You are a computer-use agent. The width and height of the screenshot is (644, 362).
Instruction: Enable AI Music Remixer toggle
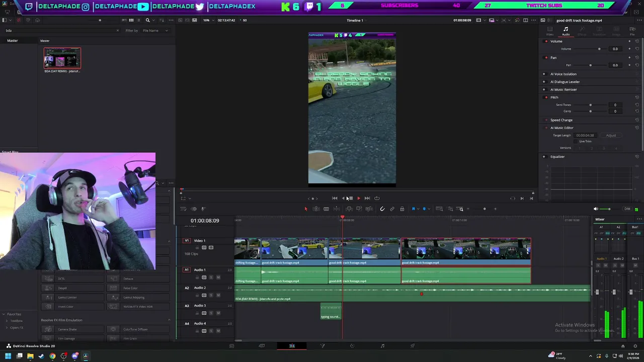[x=544, y=89]
